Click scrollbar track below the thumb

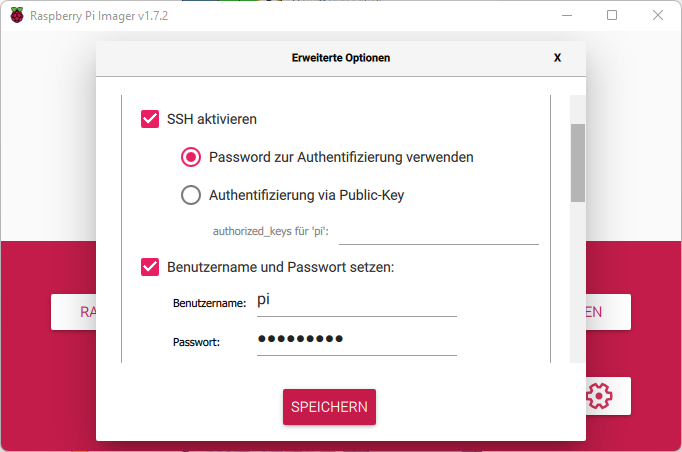[577, 290]
